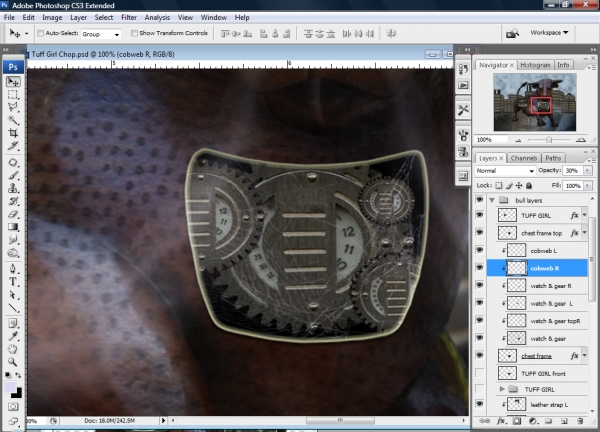Viewport: 600px width, 432px height.
Task: Open the Auto-Select Group dropdown
Action: 101,34
